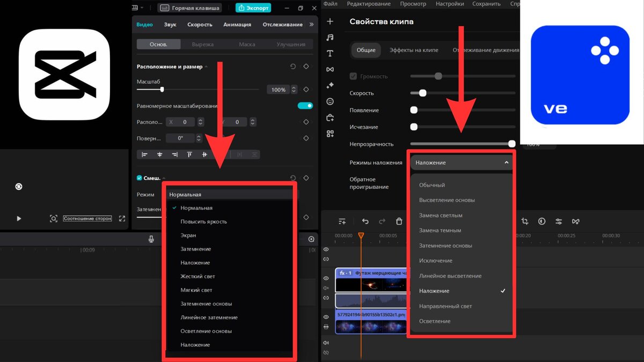Choose Жесткий свет blend mode in CapCut
The width and height of the screenshot is (644, 362).
[197, 276]
